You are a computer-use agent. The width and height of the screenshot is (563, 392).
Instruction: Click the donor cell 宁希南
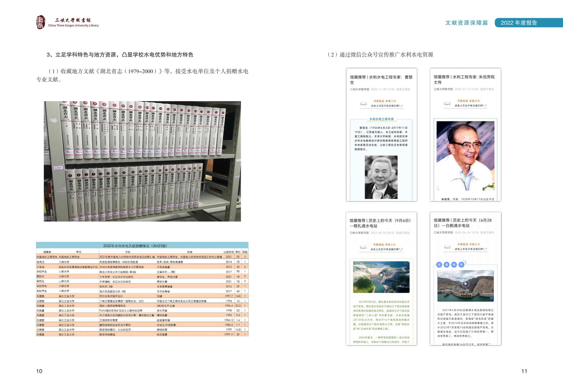click(41, 267)
